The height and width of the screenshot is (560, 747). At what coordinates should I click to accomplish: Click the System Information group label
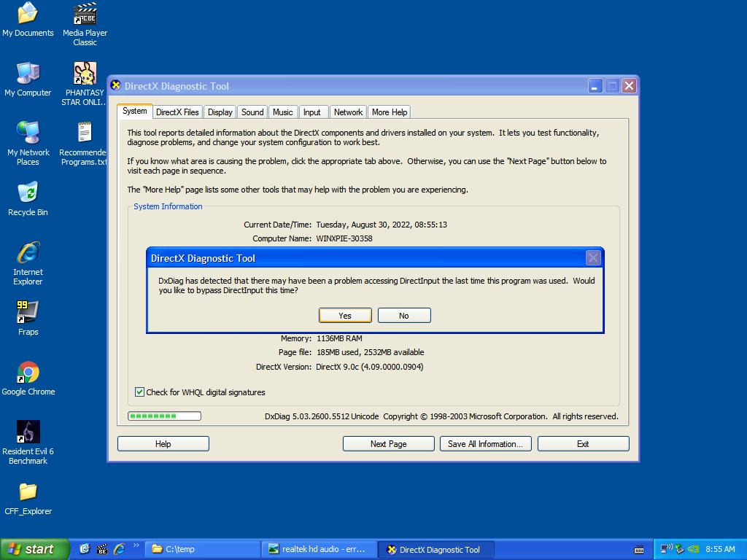pyautogui.click(x=168, y=206)
